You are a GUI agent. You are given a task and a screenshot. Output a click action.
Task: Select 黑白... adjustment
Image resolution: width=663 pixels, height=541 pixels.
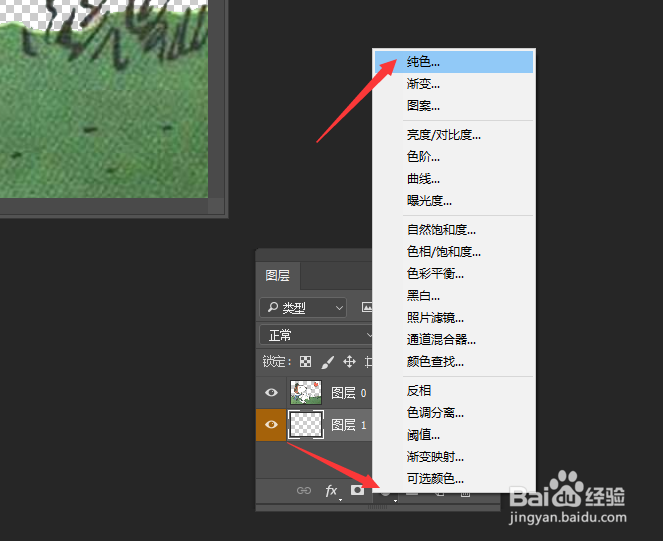(x=454, y=296)
